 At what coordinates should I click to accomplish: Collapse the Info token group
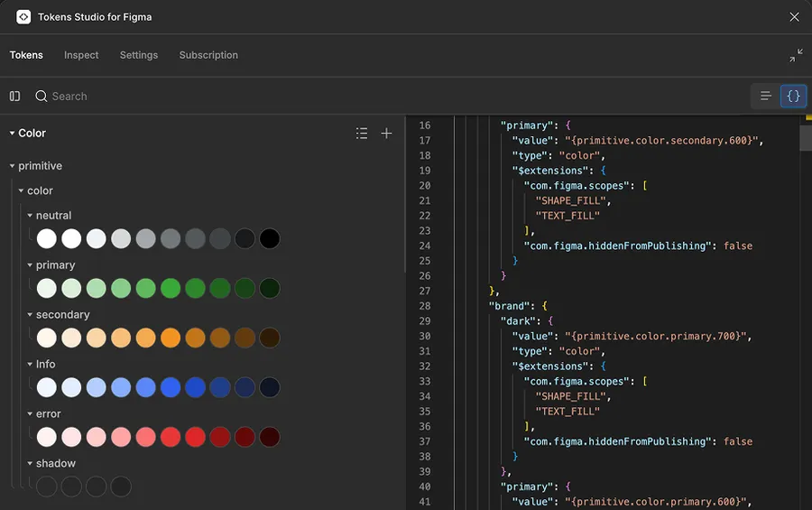[30, 365]
